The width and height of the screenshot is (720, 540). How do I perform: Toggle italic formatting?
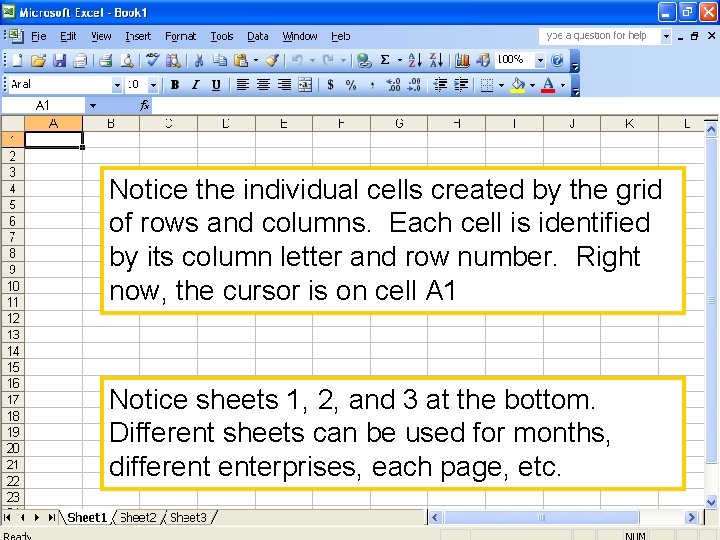tap(196, 84)
